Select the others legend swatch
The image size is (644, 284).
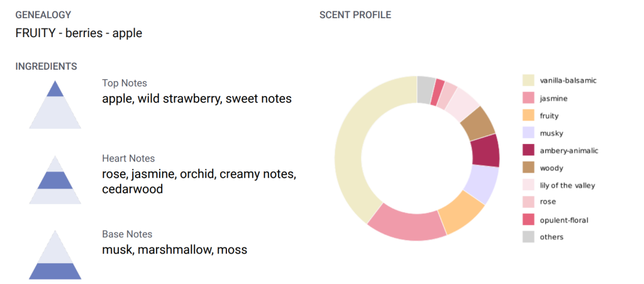point(528,237)
